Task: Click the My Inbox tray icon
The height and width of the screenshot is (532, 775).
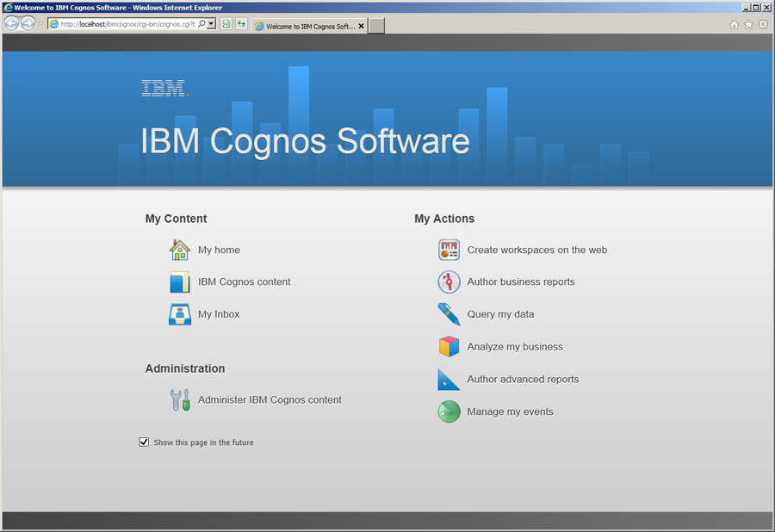Action: pos(180,315)
